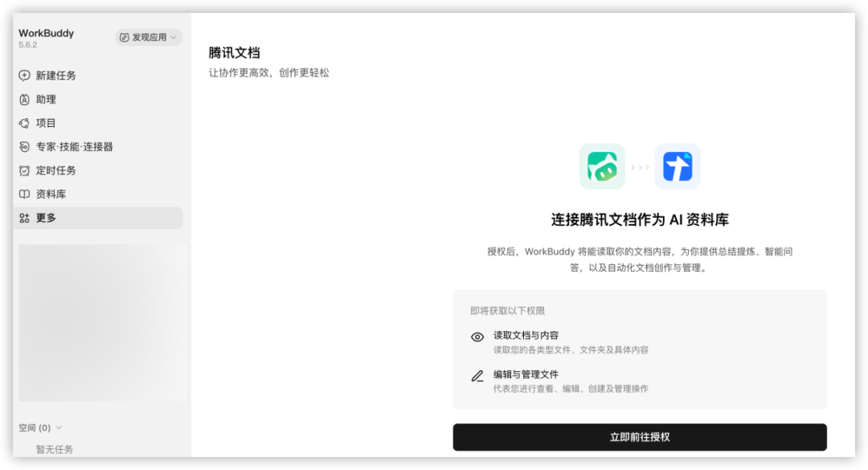Click the 连接腾讯文档作为 AI 资料库 heading
This screenshot has height=470, width=868.
pyautogui.click(x=640, y=220)
